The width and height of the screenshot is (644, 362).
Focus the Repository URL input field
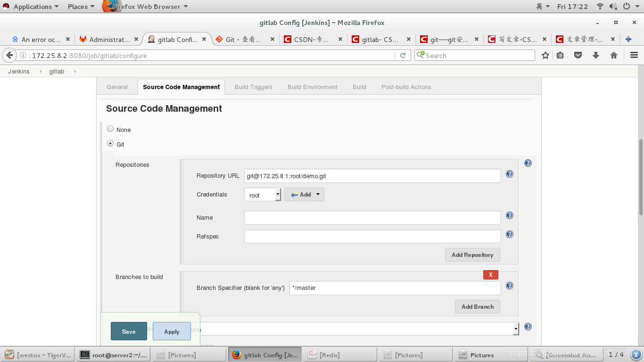(372, 176)
